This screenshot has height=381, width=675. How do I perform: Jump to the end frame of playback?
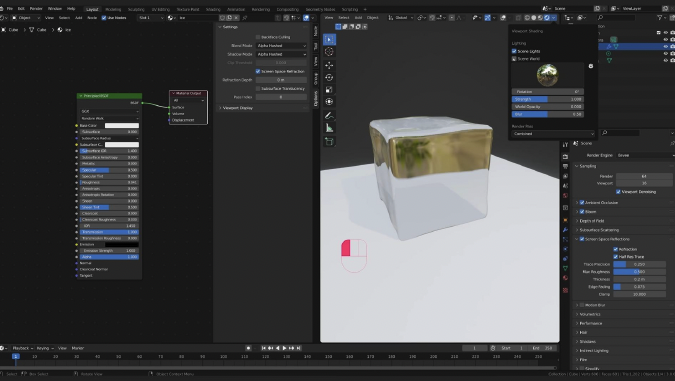pos(299,348)
